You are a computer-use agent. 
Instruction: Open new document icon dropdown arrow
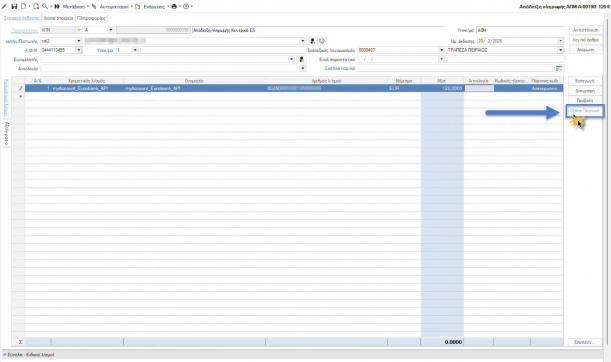click(29, 7)
